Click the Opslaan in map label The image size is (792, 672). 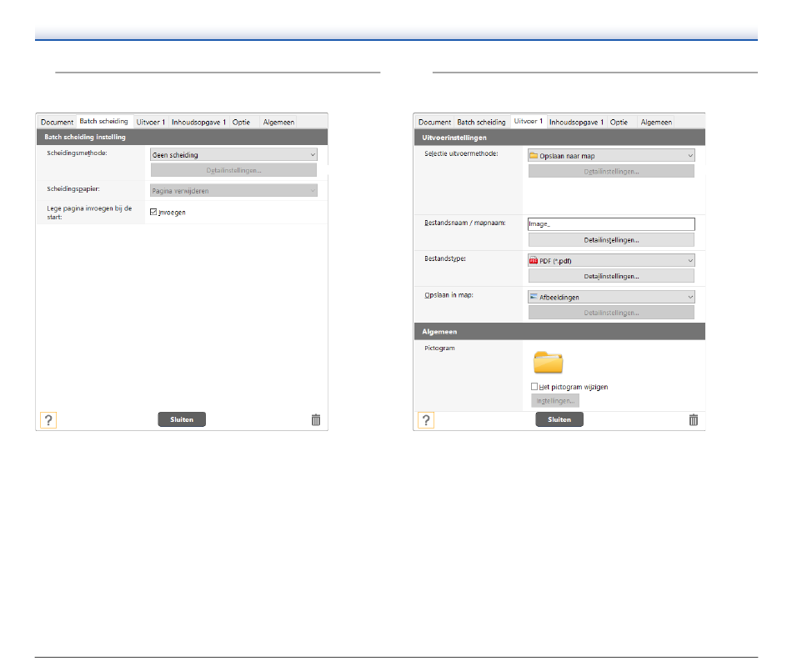449,295
